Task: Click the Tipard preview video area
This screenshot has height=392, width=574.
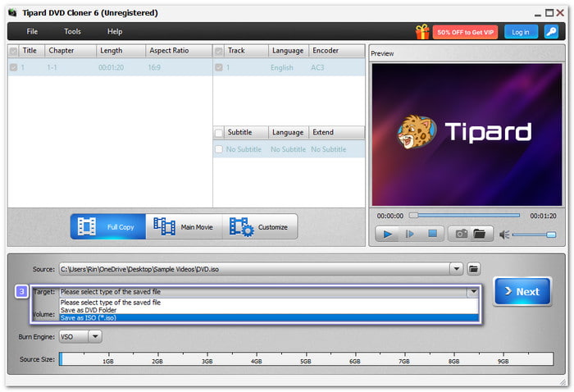Action: coord(467,134)
